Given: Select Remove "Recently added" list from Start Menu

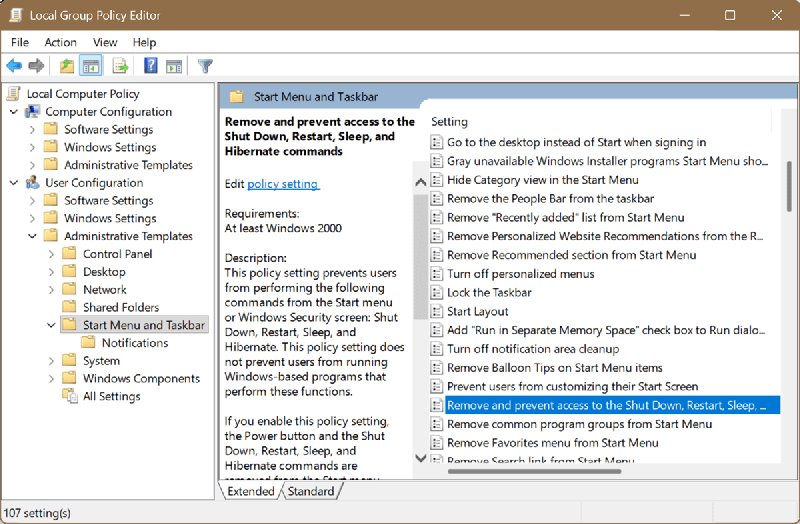Looking at the screenshot, I should (x=565, y=217).
